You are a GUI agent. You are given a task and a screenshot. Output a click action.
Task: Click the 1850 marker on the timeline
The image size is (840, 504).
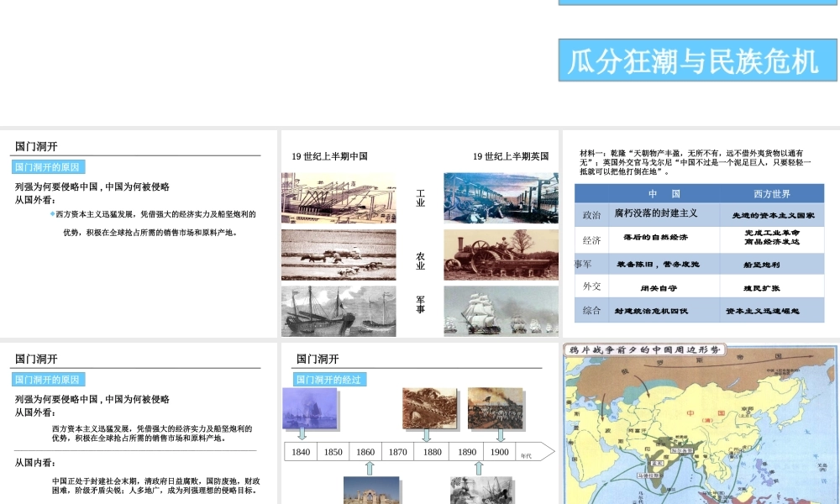click(333, 452)
